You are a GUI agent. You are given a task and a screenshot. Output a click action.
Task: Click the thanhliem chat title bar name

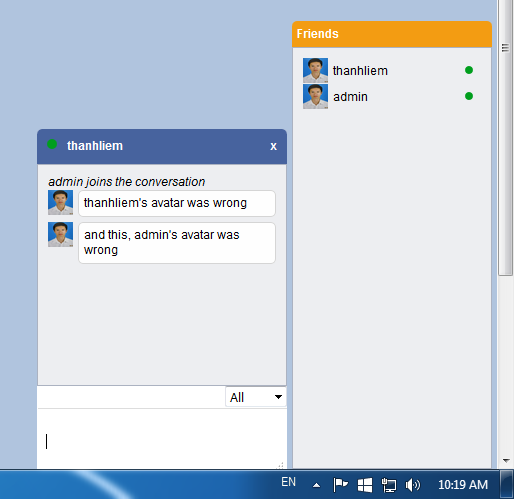click(x=95, y=146)
